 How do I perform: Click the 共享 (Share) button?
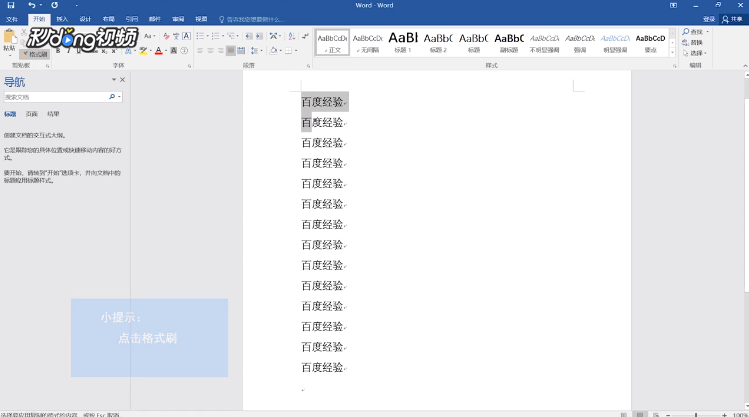pos(732,19)
